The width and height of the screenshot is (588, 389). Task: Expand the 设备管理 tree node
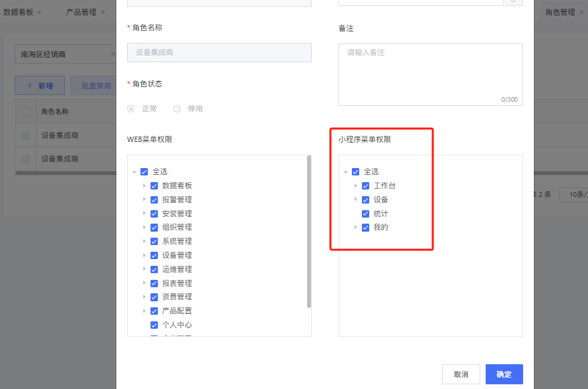144,256
